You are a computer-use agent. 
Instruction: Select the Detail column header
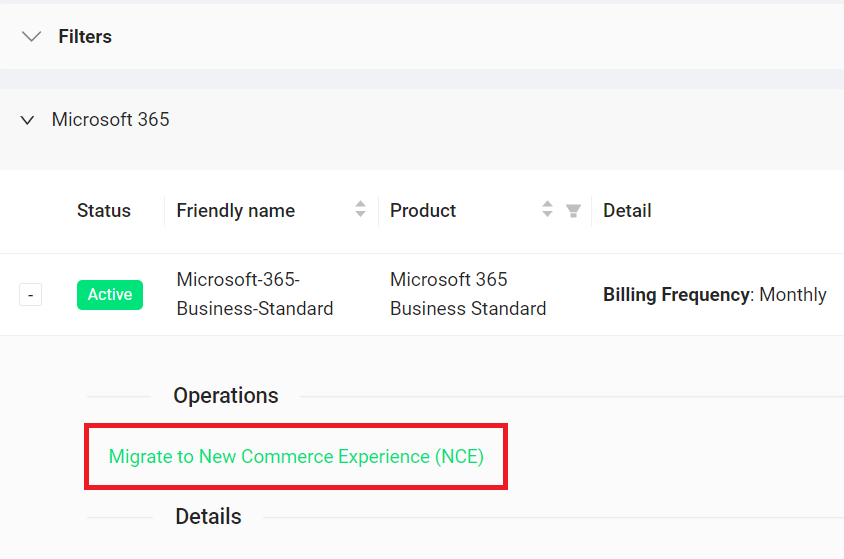pos(627,210)
